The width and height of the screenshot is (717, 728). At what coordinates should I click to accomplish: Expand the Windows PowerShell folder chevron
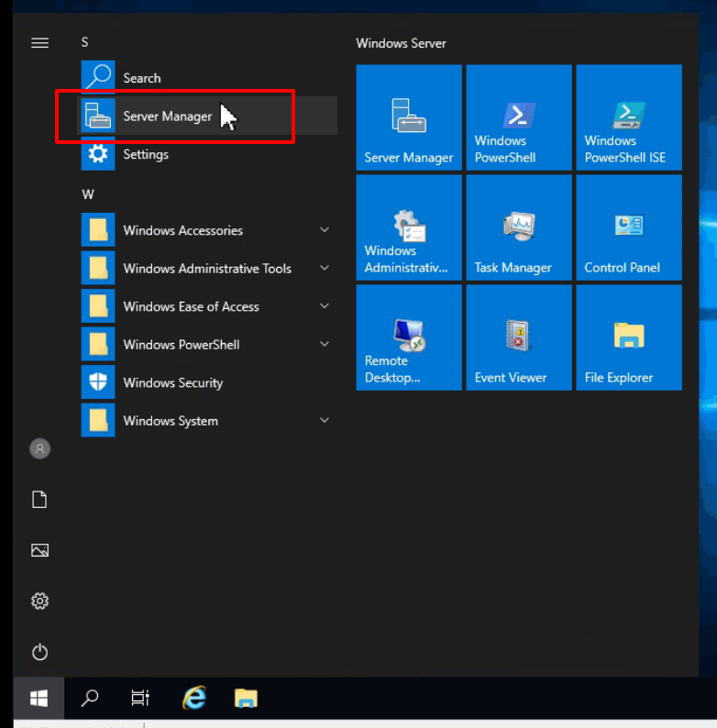pyautogui.click(x=325, y=344)
